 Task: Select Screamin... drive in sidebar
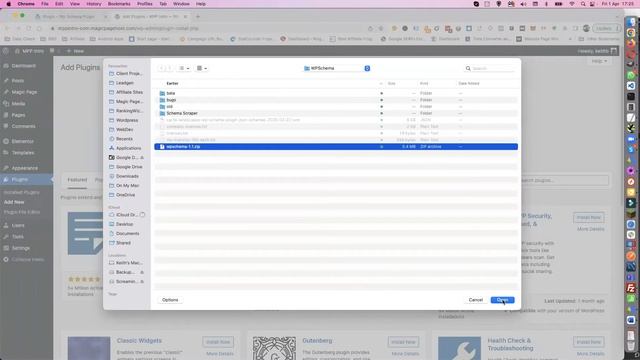[x=123, y=282]
